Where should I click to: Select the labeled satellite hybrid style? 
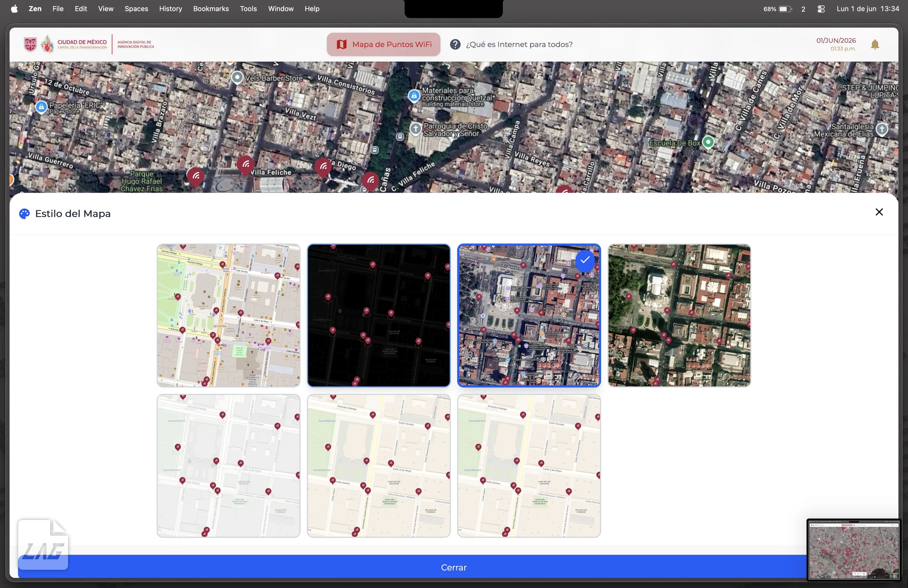pos(529,316)
